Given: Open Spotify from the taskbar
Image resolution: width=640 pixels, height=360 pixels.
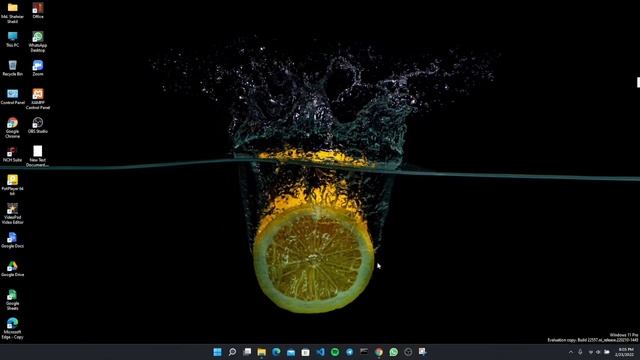Looking at the screenshot, I should [x=335, y=352].
